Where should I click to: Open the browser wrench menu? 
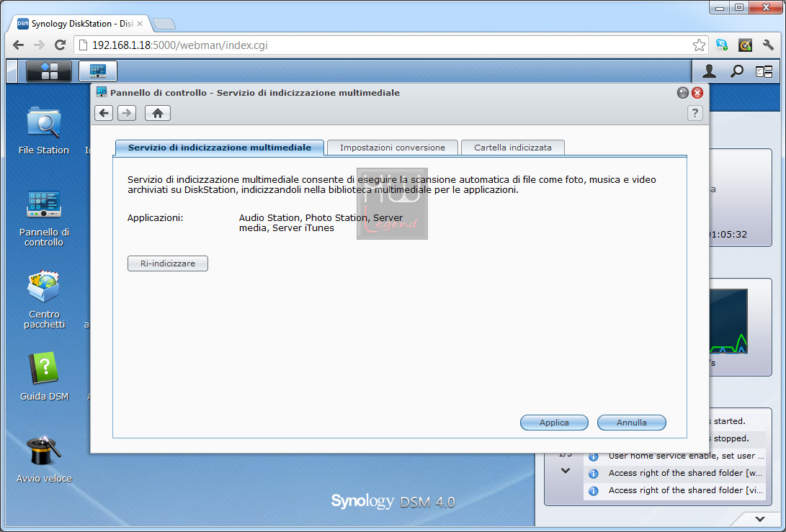(x=768, y=45)
